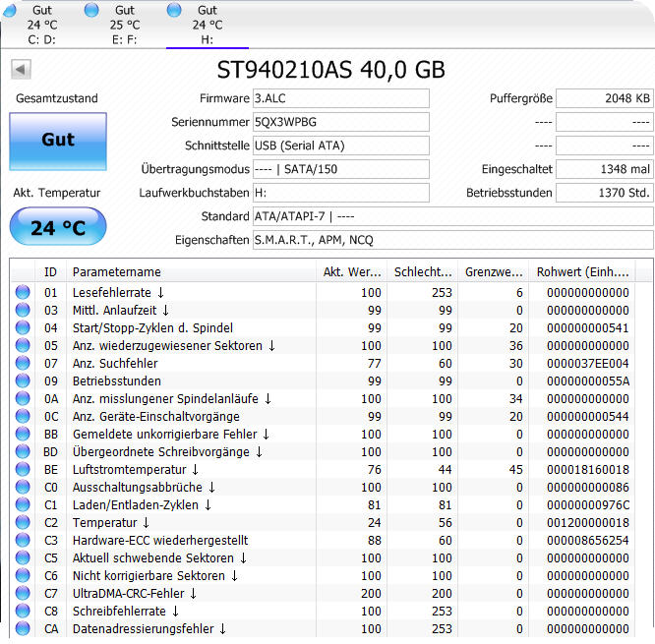Select the H: drive tab
655x644 pixels.
[207, 25]
